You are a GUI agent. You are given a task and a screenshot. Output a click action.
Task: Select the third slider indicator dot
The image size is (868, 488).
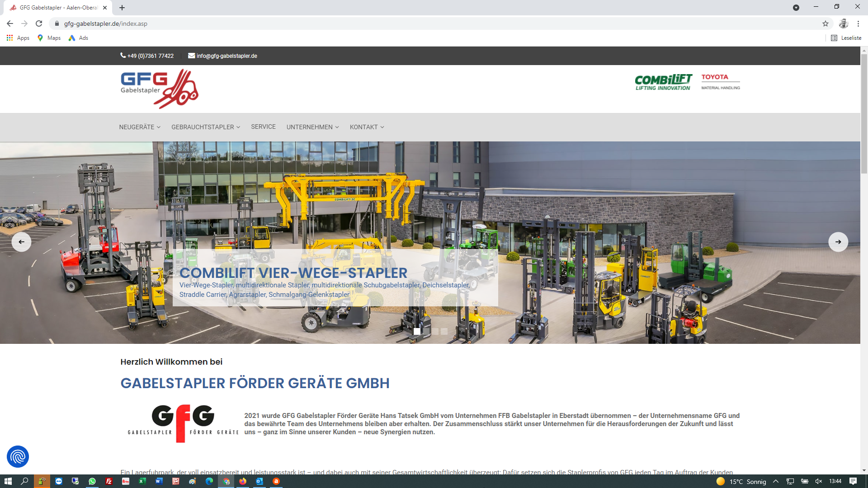click(x=435, y=331)
